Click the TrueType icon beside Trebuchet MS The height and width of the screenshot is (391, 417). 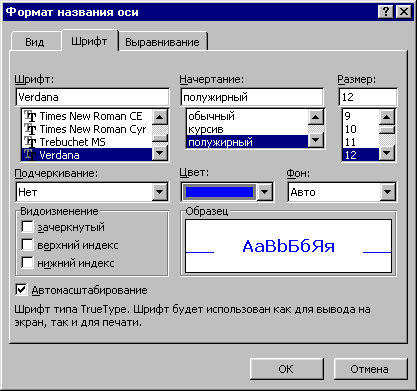coord(30,142)
